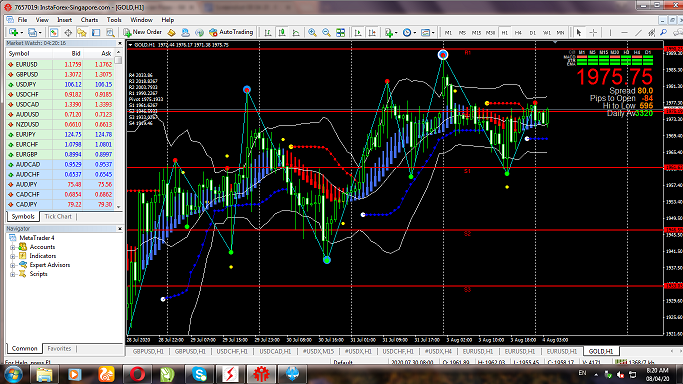The height and width of the screenshot is (384, 683).
Task: Select the H4 timeframe button
Action: click(x=518, y=33)
